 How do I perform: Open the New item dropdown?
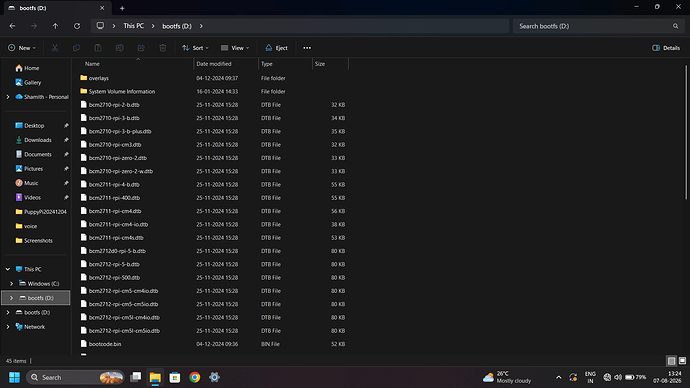[22, 48]
